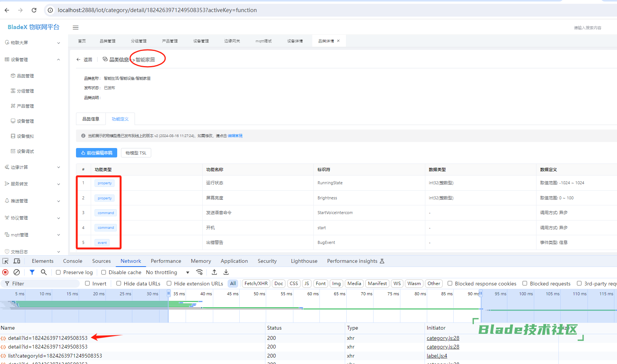Open 品类管理 in the sidebar by its cube icon
The image size is (617, 364).
pos(13,76)
